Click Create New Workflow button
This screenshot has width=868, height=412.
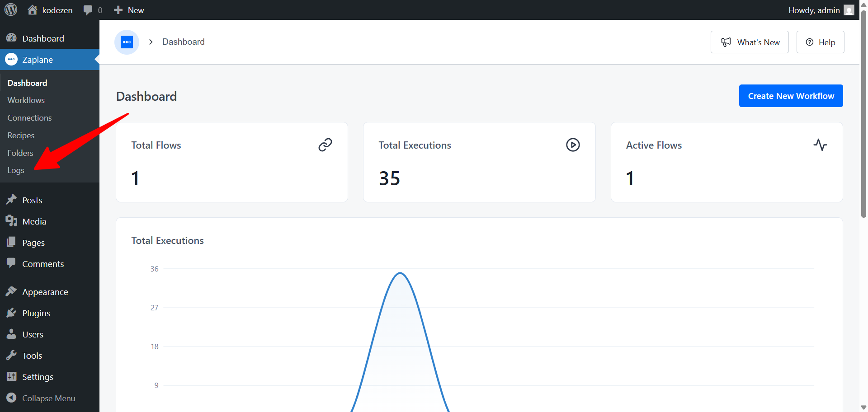[791, 96]
